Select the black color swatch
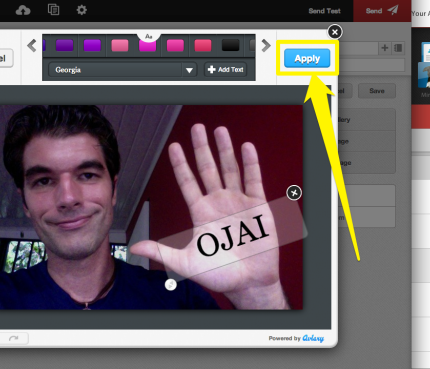The height and width of the screenshot is (369, 430). pyautogui.click(x=230, y=45)
